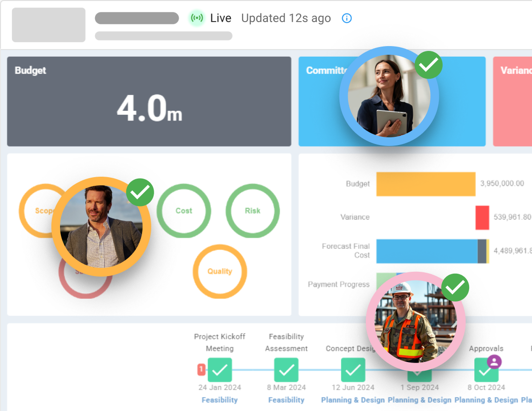Click the Quality status indicator
This screenshot has height=411, width=532.
pos(220,271)
